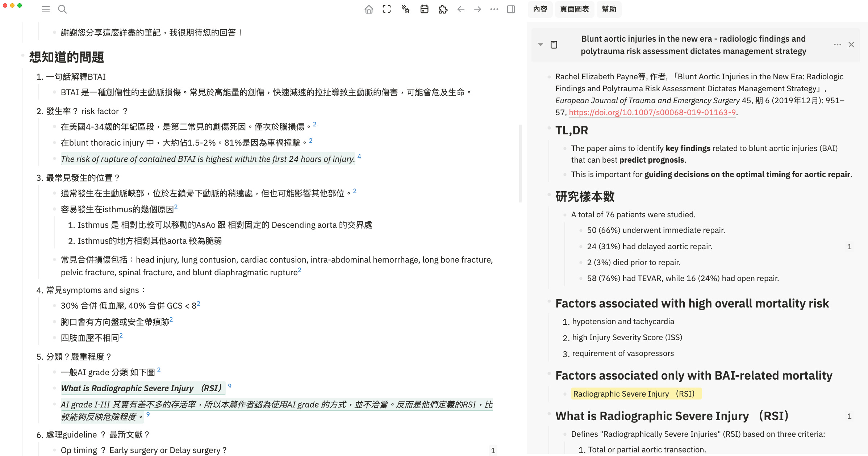Click highlighted Radiographic Severe Injury (RSI) block

[x=636, y=394]
